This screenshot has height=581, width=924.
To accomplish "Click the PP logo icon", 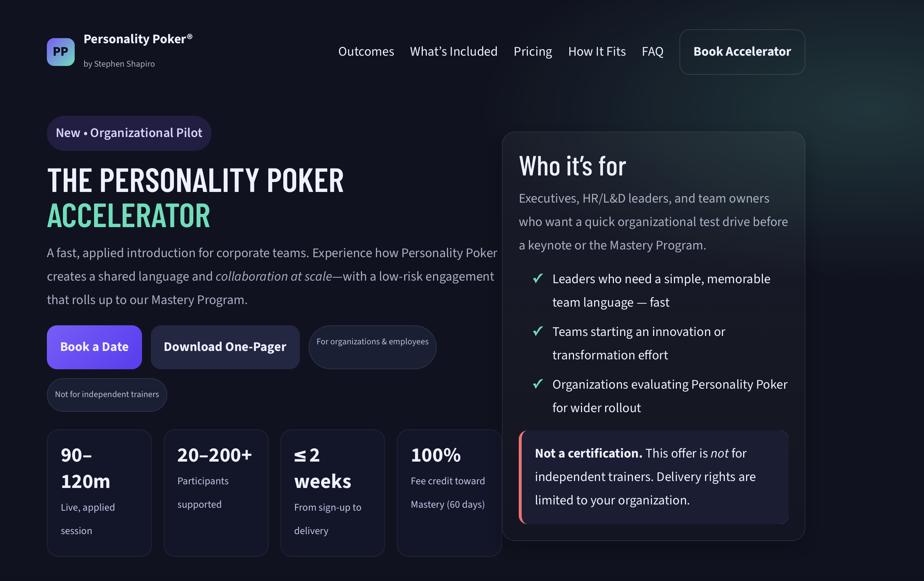I will [61, 52].
